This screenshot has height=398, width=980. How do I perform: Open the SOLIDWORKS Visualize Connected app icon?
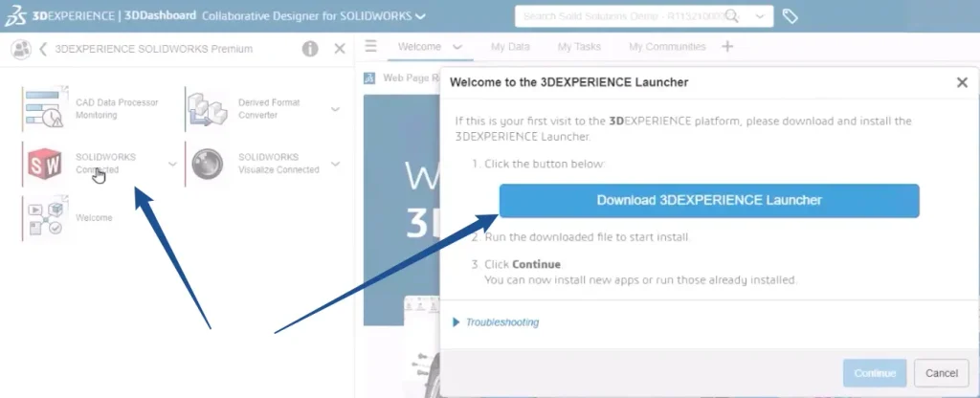[208, 164]
